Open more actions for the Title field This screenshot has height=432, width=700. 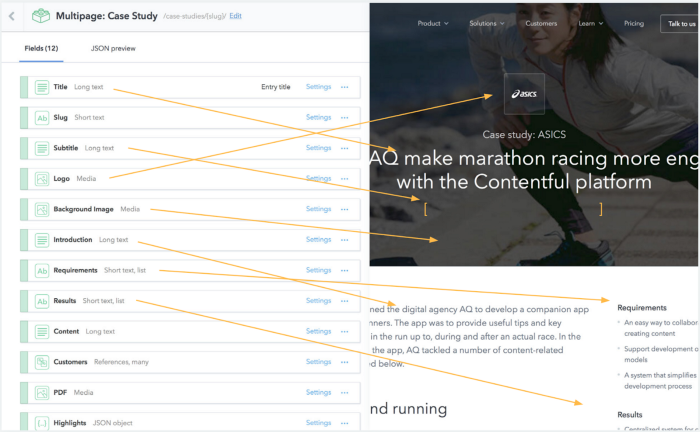345,87
